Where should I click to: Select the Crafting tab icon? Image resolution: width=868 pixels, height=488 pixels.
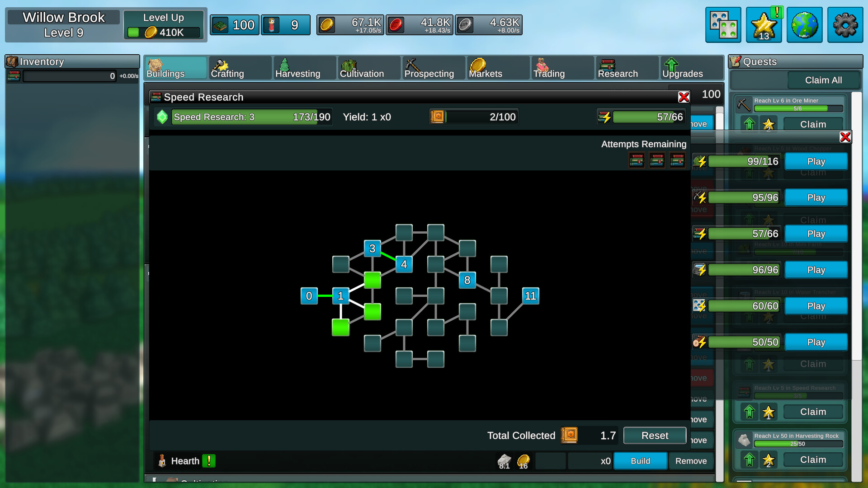[221, 63]
